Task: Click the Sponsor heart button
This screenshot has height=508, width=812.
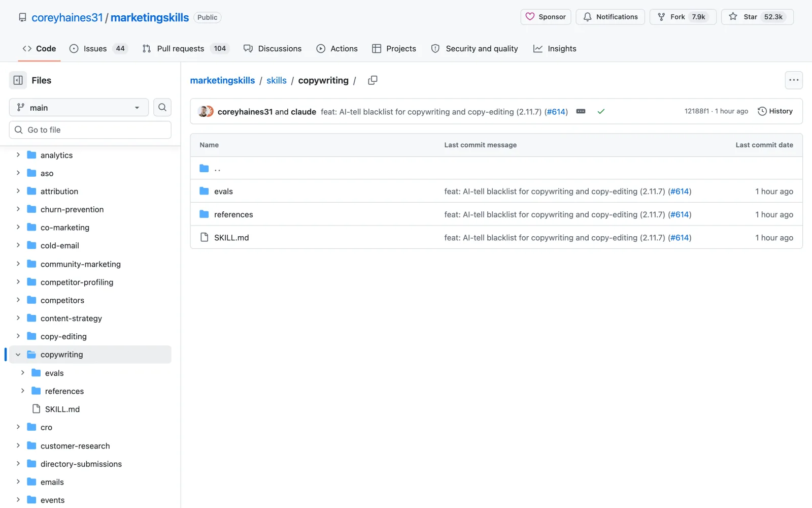Action: click(546, 17)
